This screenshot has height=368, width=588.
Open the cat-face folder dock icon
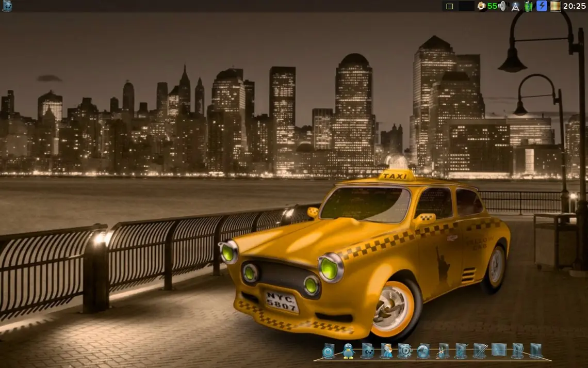(367, 351)
